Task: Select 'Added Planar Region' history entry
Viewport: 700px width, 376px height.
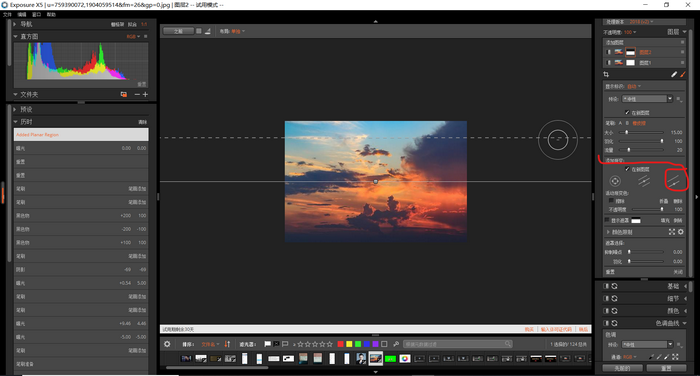Action: click(x=81, y=134)
